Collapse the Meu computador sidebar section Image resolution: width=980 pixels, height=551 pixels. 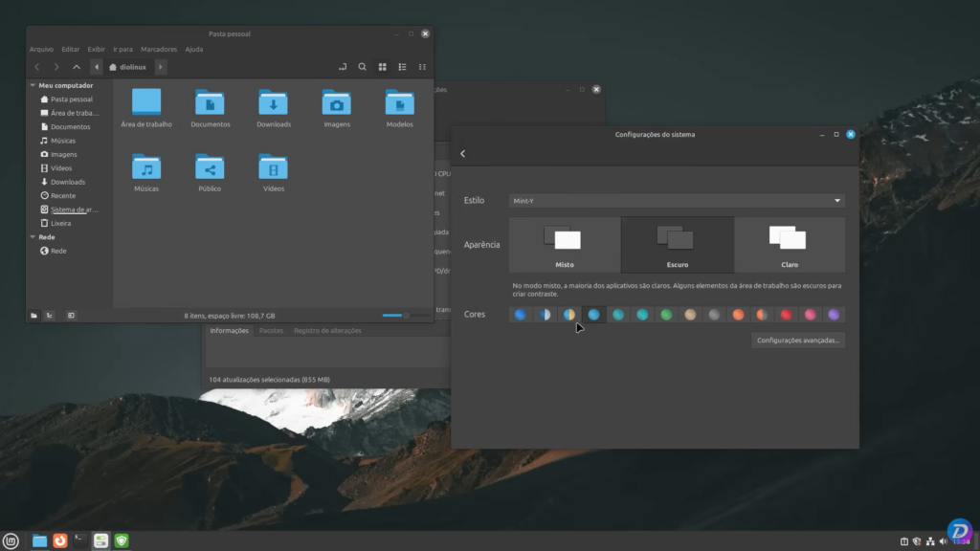32,84
